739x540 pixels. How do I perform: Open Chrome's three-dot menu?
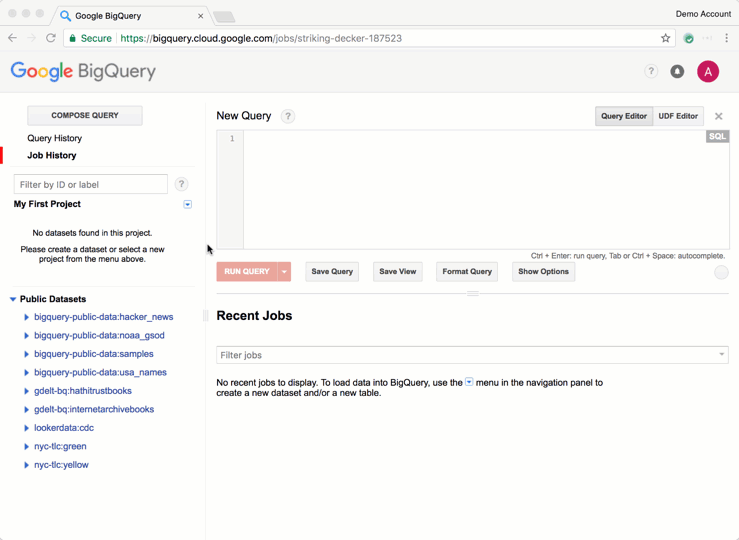point(726,38)
